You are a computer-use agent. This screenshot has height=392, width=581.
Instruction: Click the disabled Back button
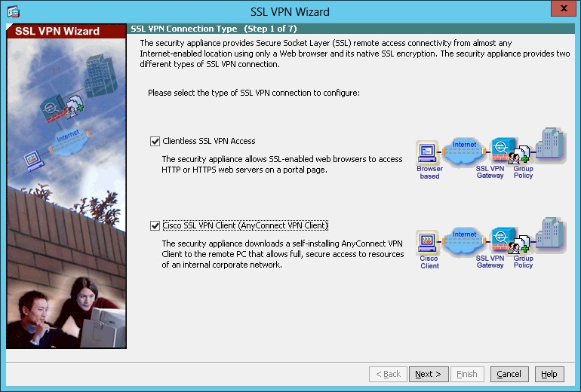[x=388, y=374]
